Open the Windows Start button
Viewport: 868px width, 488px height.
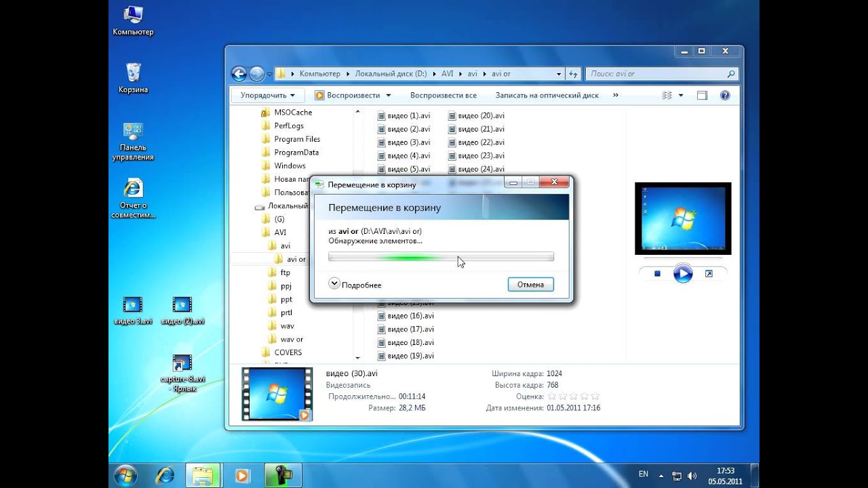126,475
